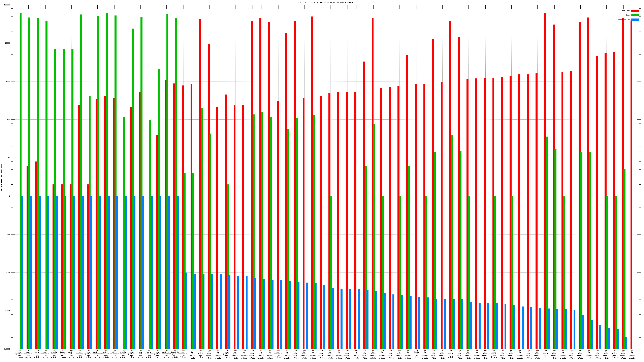The image size is (644, 362).
Task: Click the 15@ dnsbl.sorbs.net origin label
Action: pyautogui.click(x=123, y=354)
